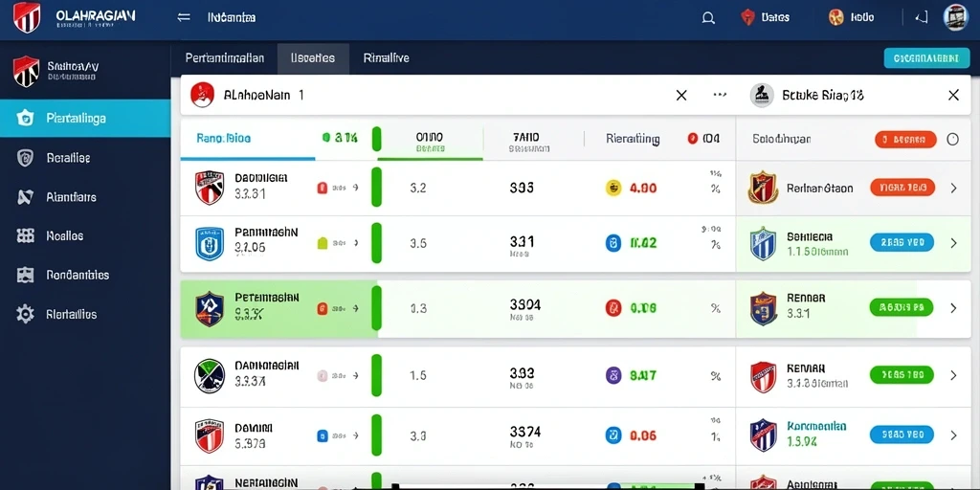Expand the first right-panel row chevron
Screen dimensions: 980x490
click(x=953, y=188)
